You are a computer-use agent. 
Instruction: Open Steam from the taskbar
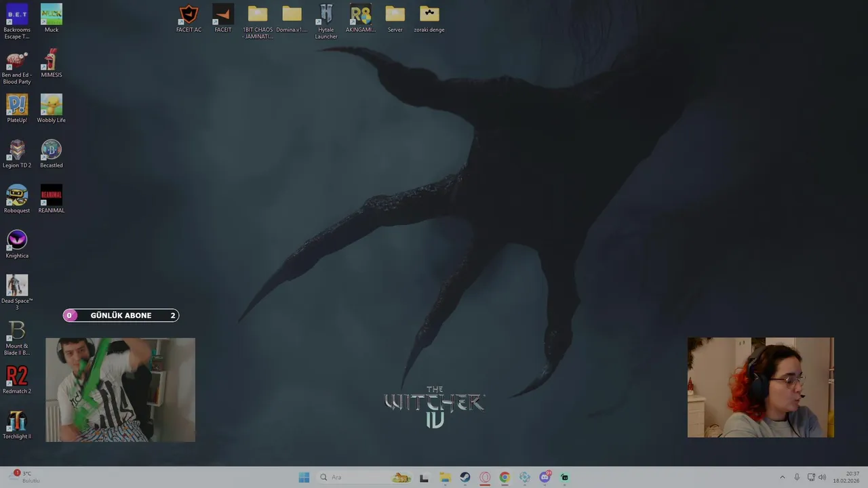465,477
